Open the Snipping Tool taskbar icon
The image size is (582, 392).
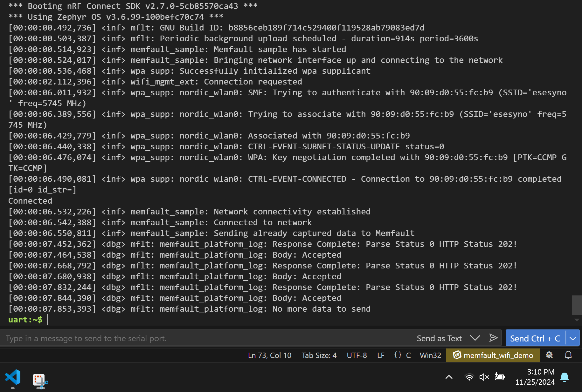click(40, 381)
